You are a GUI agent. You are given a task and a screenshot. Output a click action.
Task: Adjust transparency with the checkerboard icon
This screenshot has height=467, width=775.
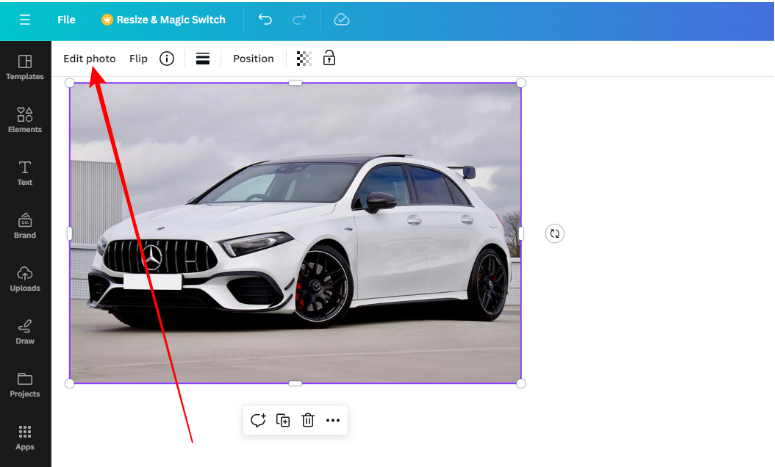pyautogui.click(x=304, y=59)
